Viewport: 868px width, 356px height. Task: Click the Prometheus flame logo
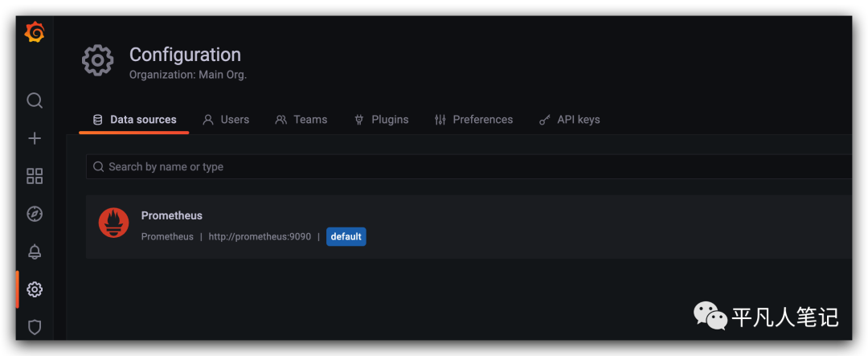pos(114,223)
